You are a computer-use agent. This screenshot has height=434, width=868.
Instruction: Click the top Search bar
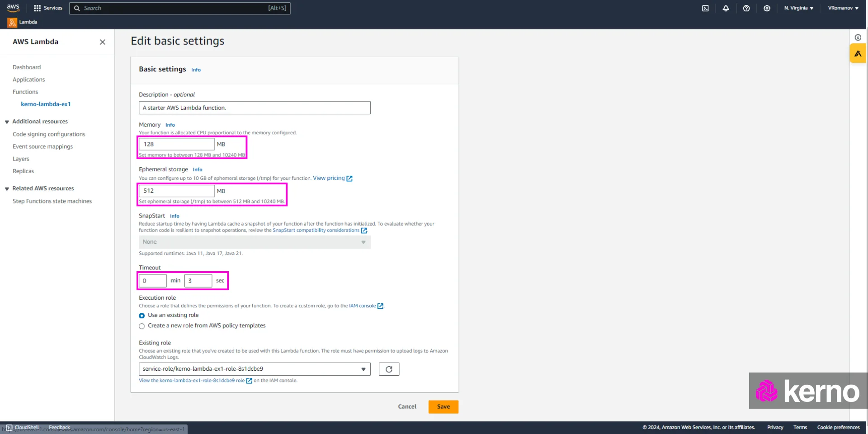179,8
